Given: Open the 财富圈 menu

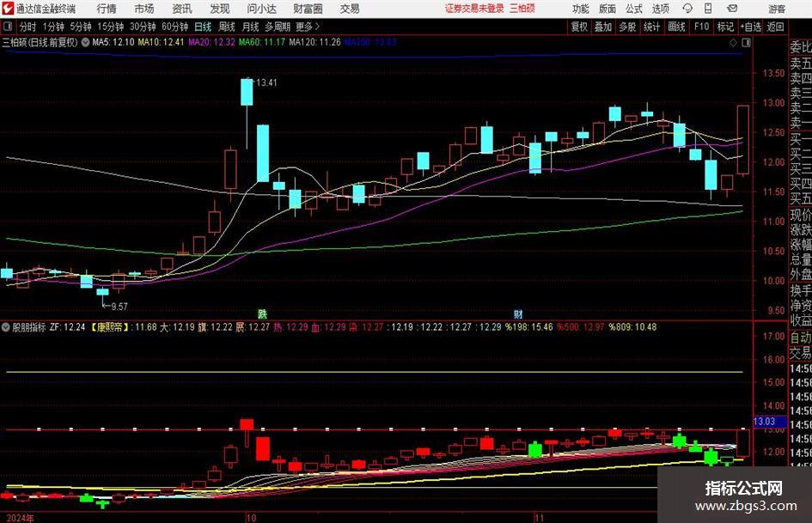Looking at the screenshot, I should point(308,9).
